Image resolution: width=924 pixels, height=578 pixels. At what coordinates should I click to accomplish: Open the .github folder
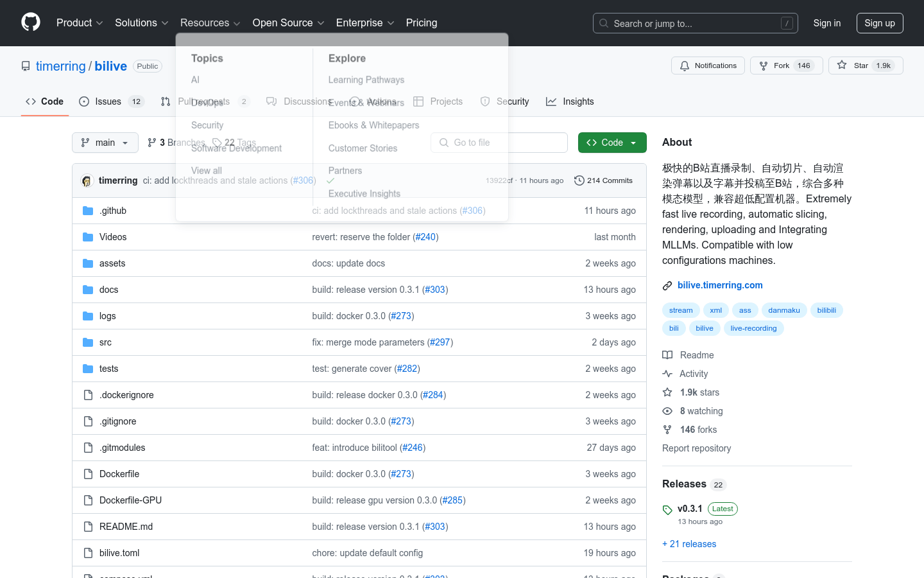(x=113, y=211)
